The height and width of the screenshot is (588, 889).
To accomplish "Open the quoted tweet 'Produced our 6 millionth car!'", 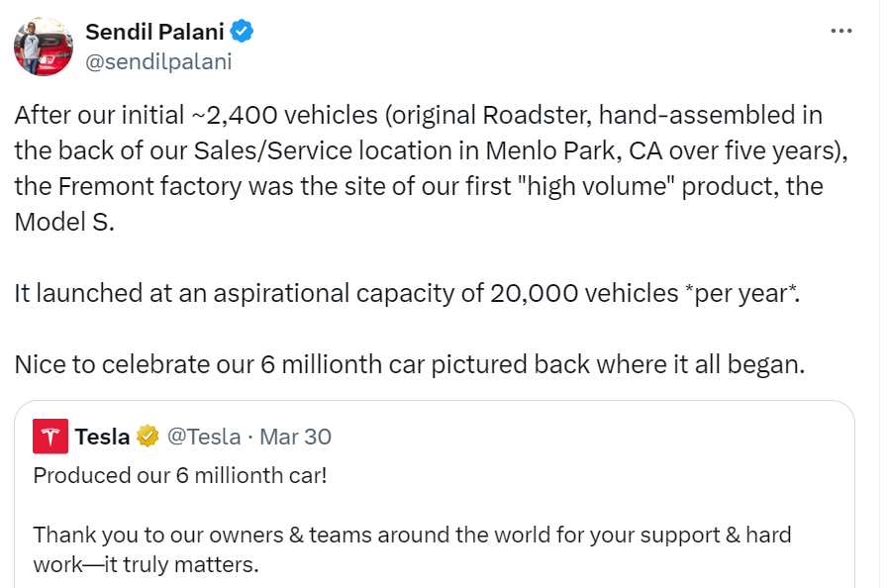I will point(180,475).
